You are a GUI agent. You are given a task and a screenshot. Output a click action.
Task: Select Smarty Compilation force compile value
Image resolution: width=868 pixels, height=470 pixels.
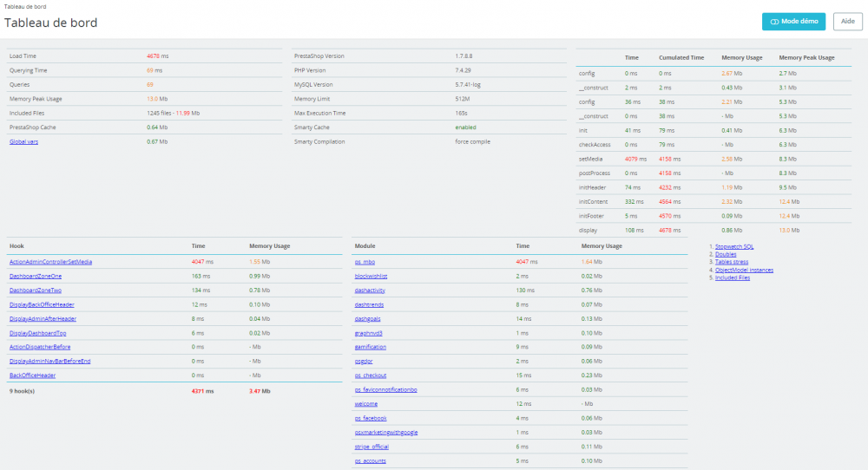click(x=473, y=142)
